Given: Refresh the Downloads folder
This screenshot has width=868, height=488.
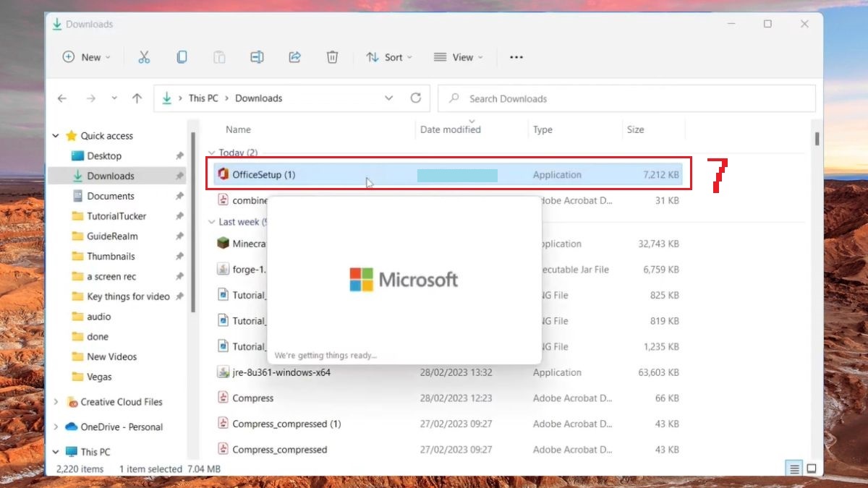Looking at the screenshot, I should [416, 98].
